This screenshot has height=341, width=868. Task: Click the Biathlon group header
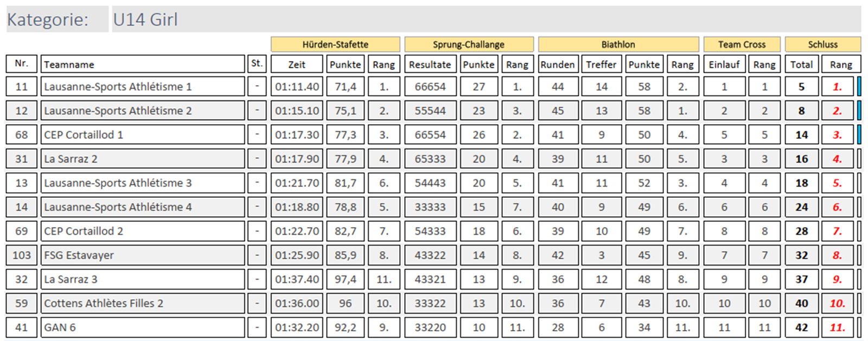(618, 44)
